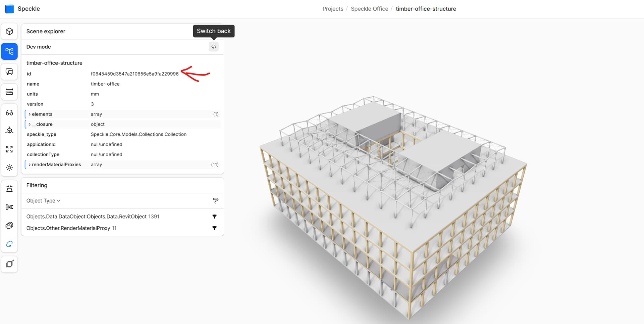Screen dimensions: 644x324
Task: Open the Views glasses icon
Action: click(x=9, y=113)
